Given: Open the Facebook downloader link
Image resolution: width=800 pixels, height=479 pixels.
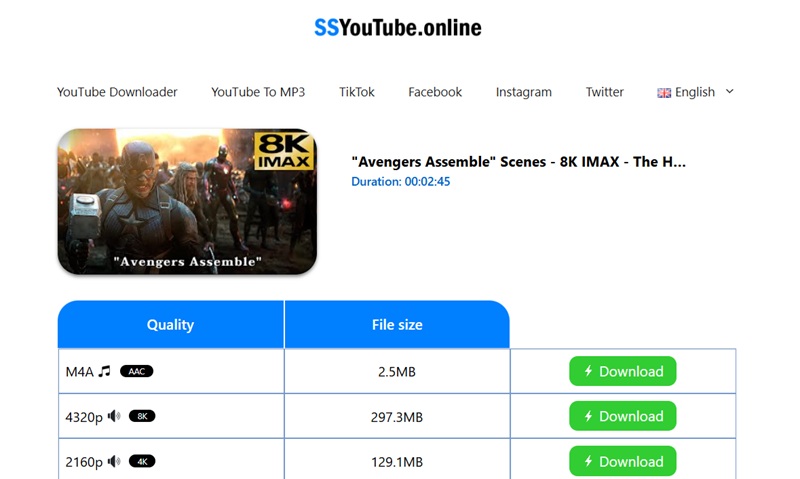Looking at the screenshot, I should point(435,92).
